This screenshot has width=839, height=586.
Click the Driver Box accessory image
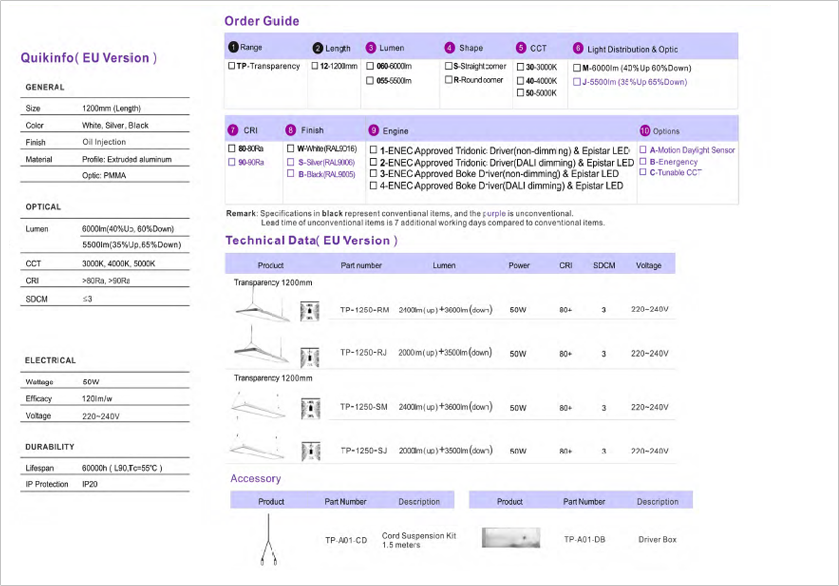pos(510,539)
